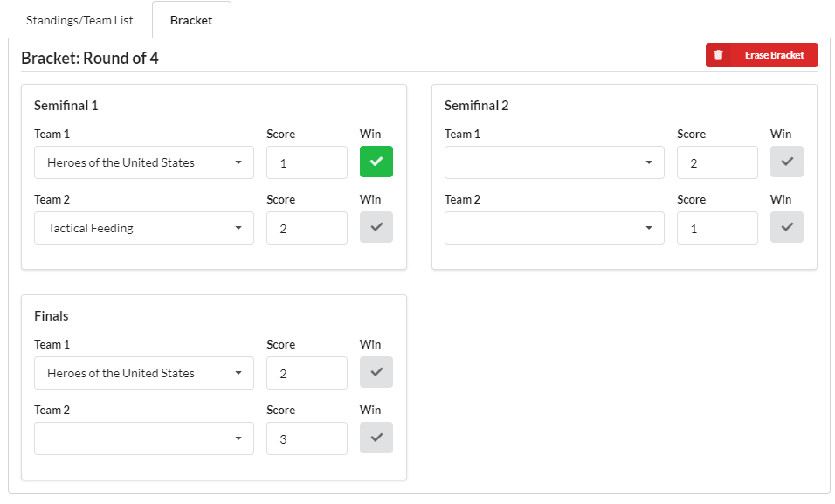This screenshot has width=835, height=504.
Task: Switch to the Standings/Team List tab
Action: (79, 20)
